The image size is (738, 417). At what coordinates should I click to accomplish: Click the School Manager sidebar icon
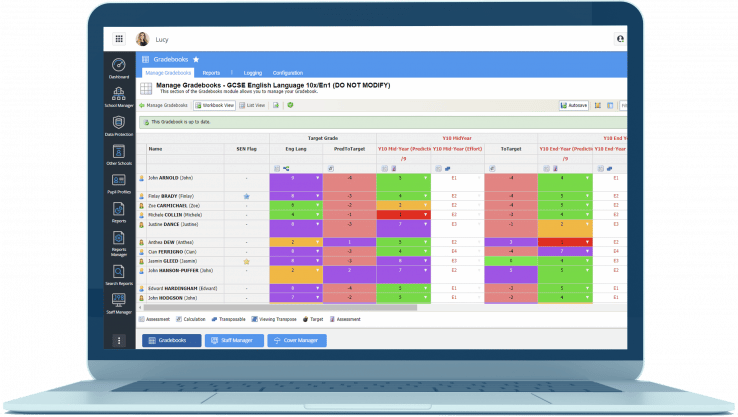pyautogui.click(x=119, y=95)
